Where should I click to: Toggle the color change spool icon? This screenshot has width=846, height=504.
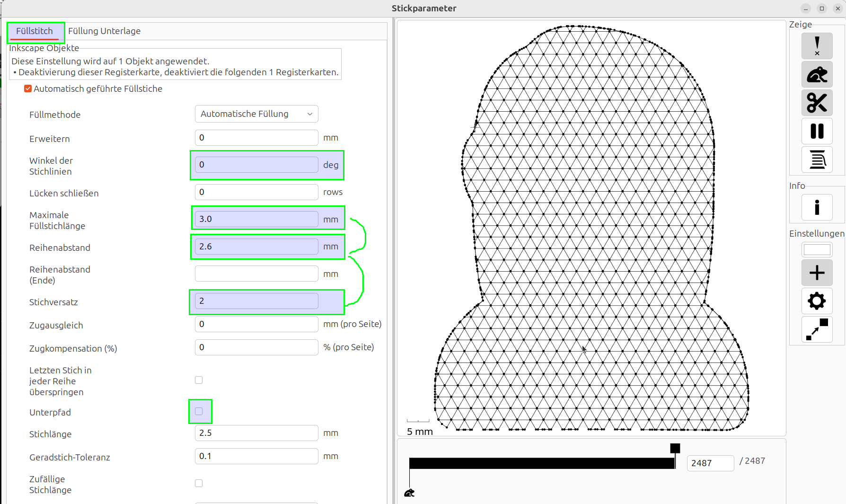click(817, 159)
